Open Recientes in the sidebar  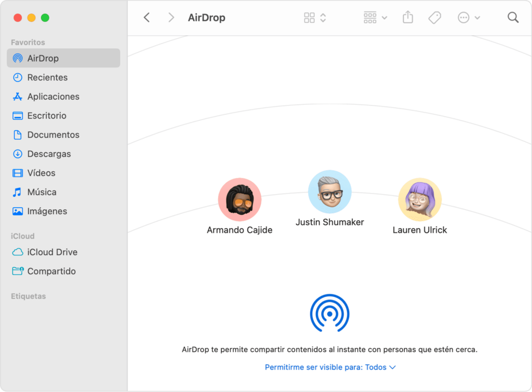point(47,77)
